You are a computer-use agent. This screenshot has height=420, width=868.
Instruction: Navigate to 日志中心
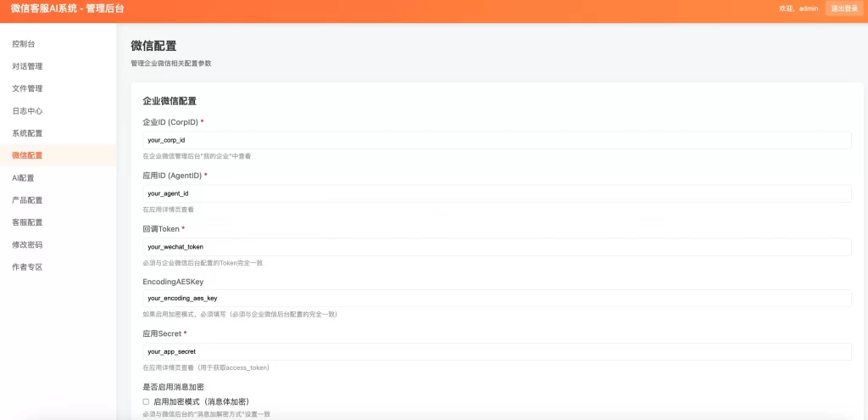(27, 110)
